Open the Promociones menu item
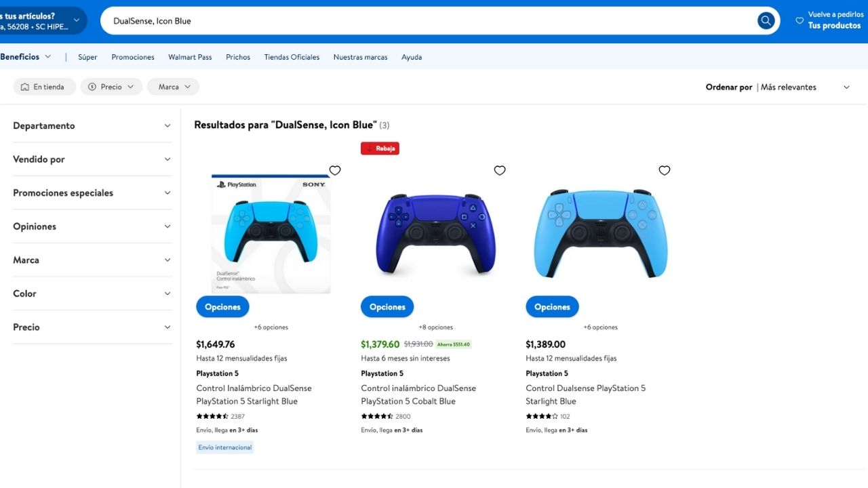The image size is (868, 488). [133, 57]
